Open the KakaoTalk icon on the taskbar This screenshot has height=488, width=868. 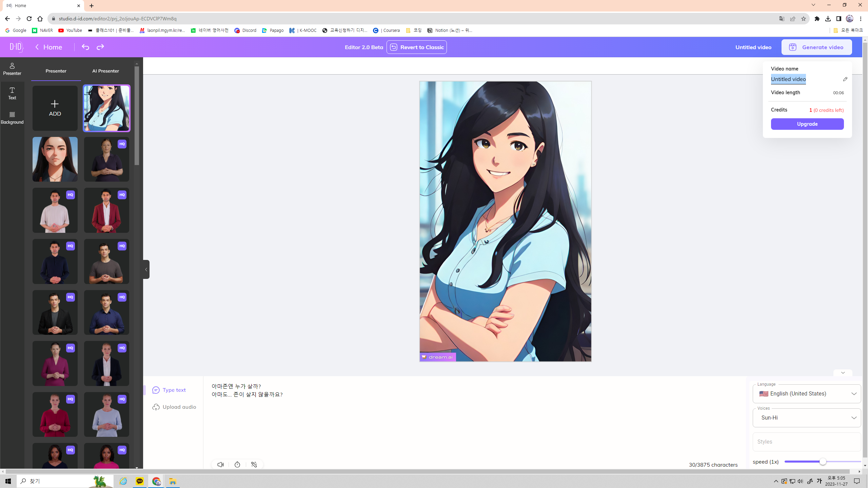point(140,481)
